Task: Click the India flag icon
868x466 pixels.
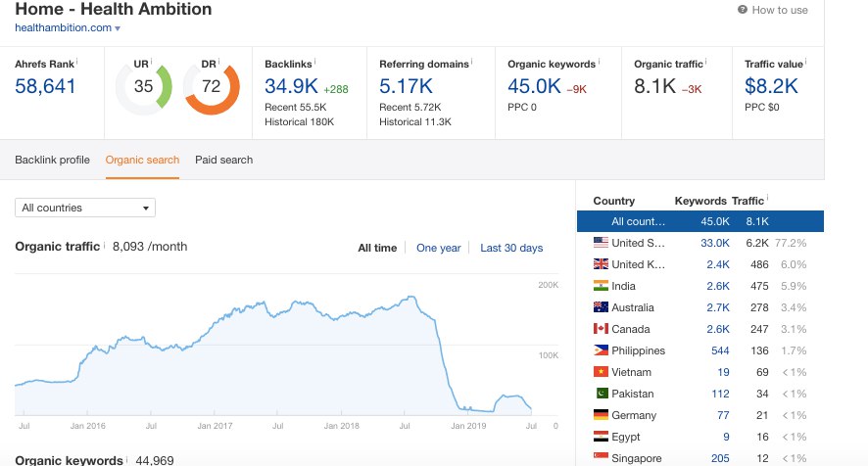Action: click(x=601, y=286)
